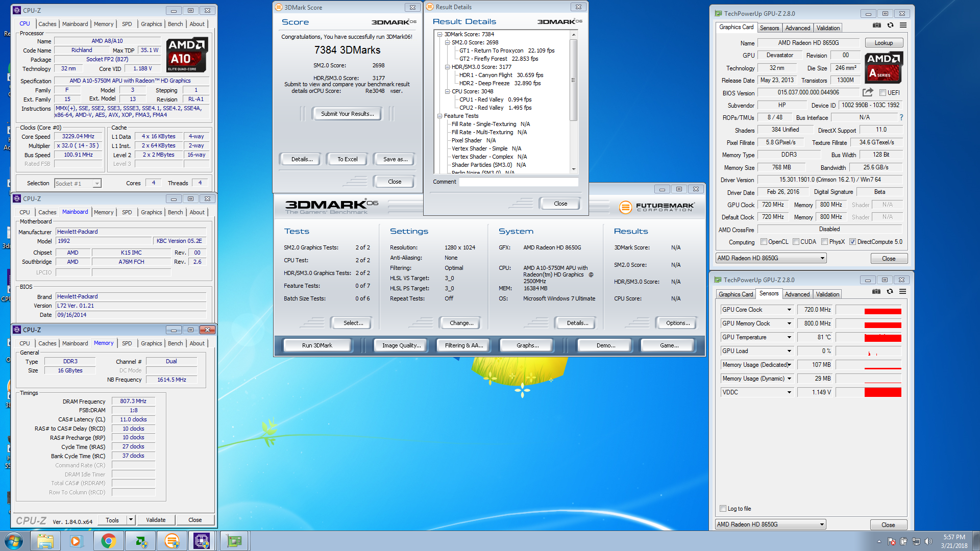Click Action Center flag in system tray

click(891, 541)
